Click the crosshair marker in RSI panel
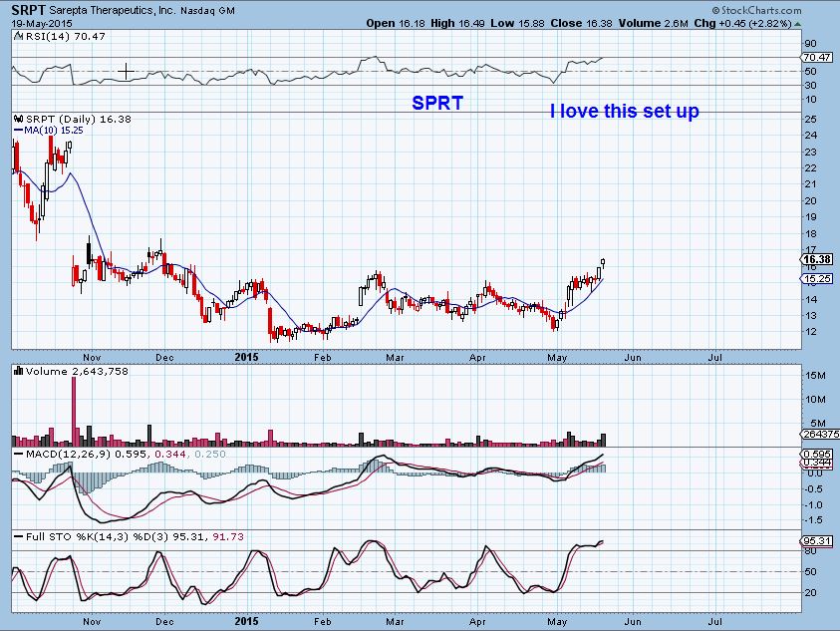The height and width of the screenshot is (631, 840). (x=126, y=71)
